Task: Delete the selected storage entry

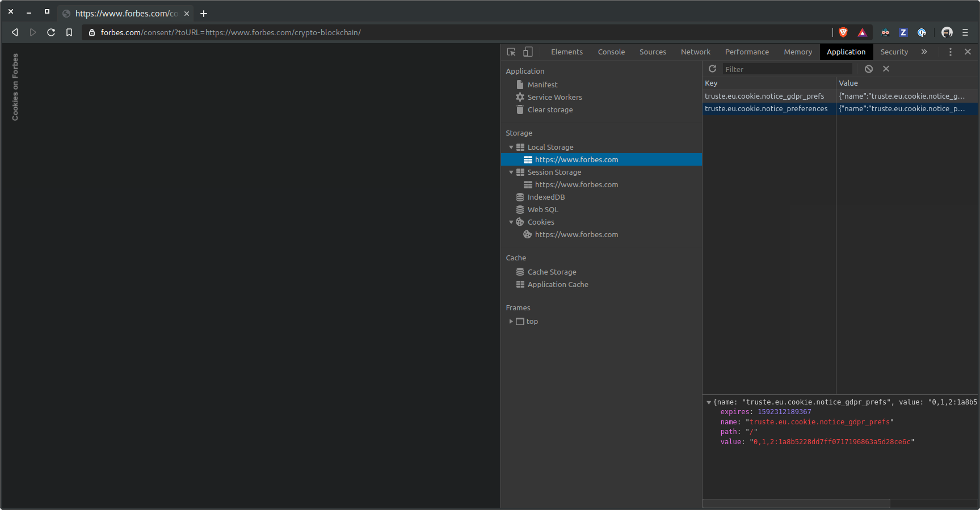Action: pyautogui.click(x=886, y=69)
